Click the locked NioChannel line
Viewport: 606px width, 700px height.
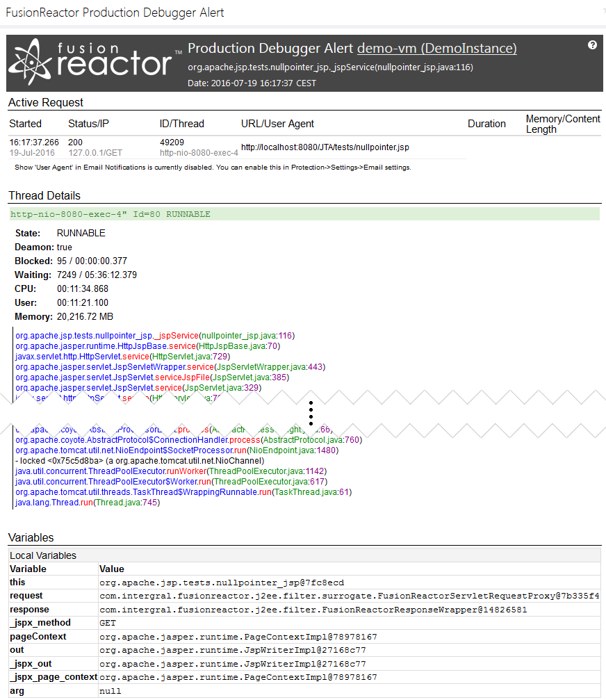click(x=140, y=461)
